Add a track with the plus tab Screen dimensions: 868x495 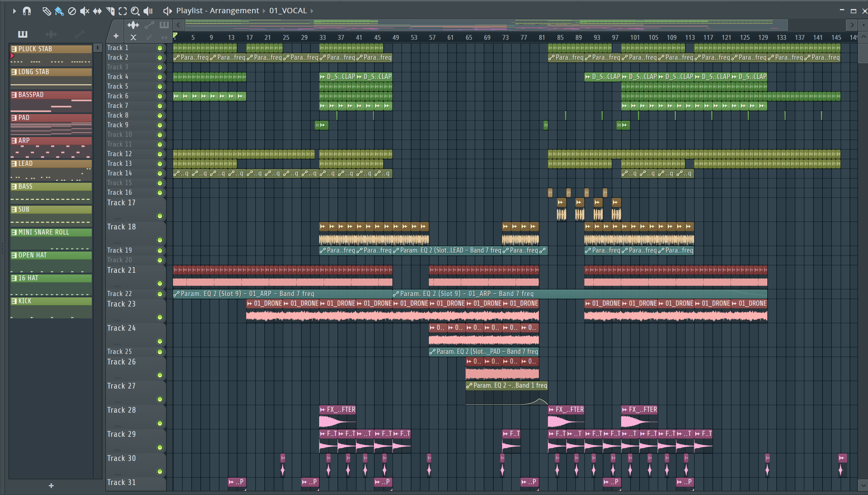pos(116,36)
